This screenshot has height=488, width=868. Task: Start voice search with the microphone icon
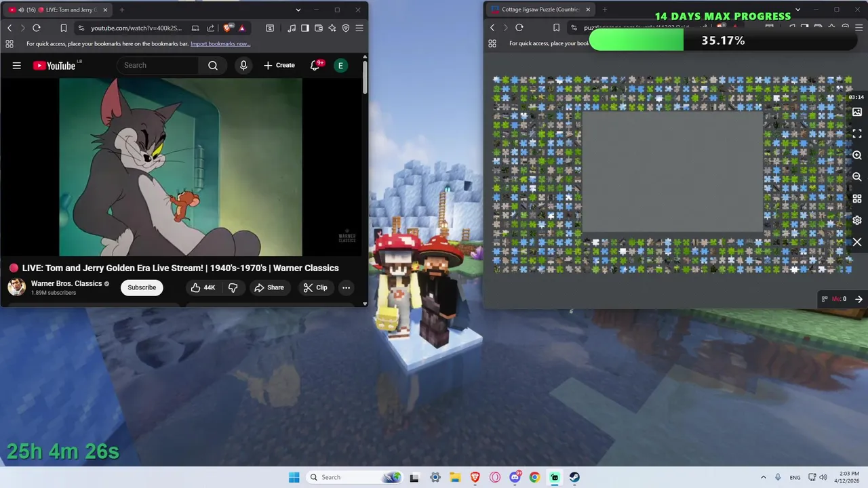(243, 66)
